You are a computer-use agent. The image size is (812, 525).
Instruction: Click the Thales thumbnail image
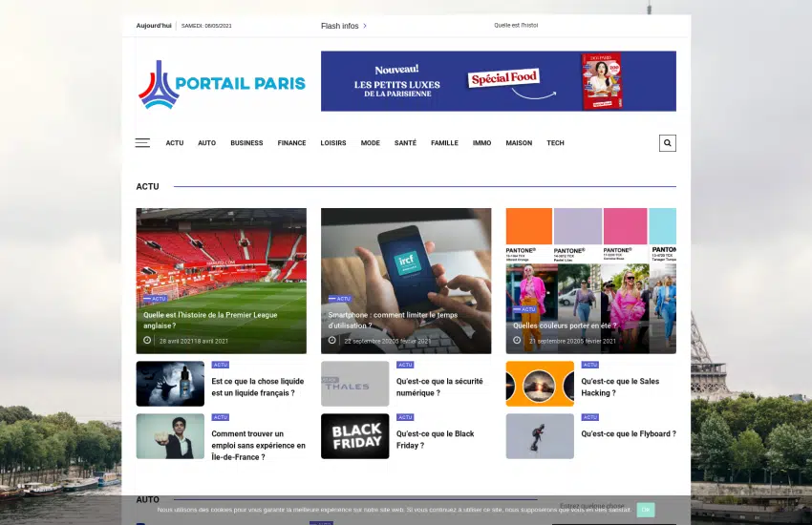point(354,384)
